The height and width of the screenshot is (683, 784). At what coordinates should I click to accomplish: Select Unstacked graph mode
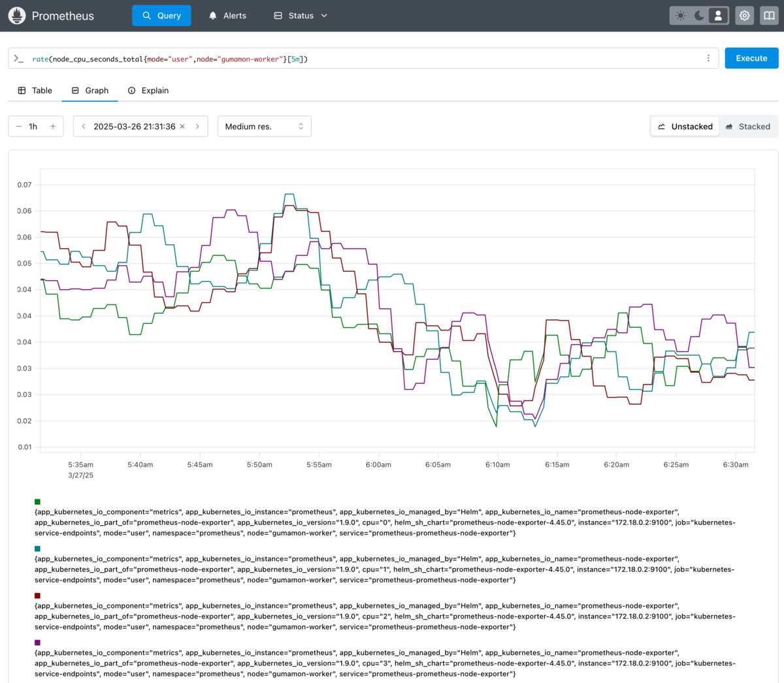pyautogui.click(x=685, y=127)
